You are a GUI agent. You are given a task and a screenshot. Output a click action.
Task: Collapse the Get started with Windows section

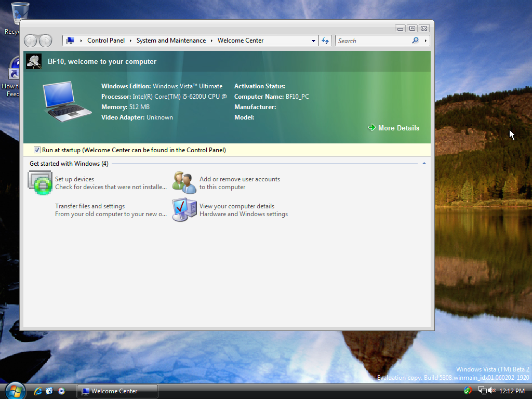click(x=424, y=164)
